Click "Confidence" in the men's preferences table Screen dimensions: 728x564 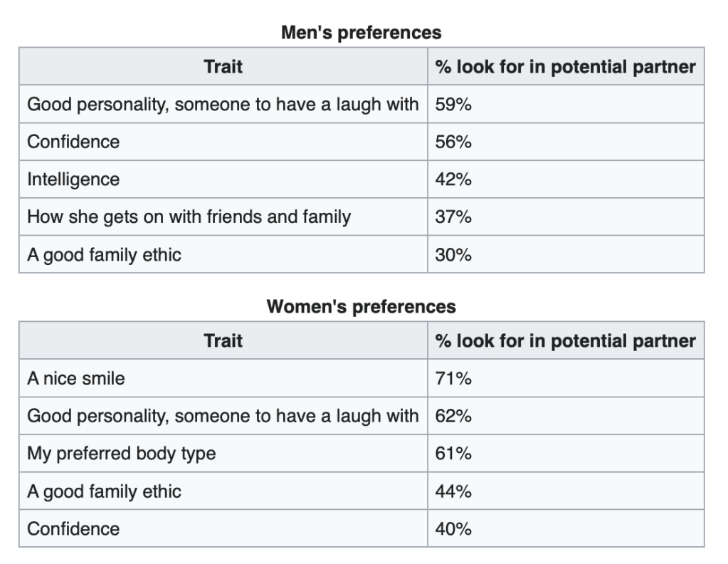(x=73, y=142)
